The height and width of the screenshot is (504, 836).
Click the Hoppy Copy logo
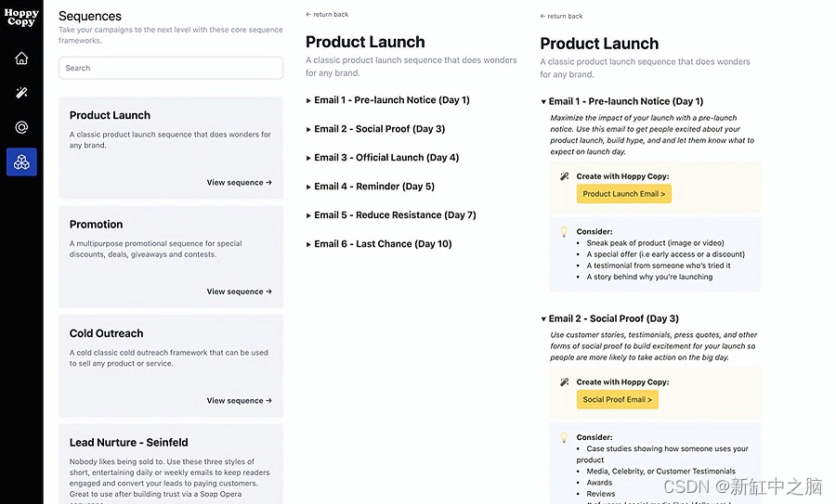(x=20, y=18)
